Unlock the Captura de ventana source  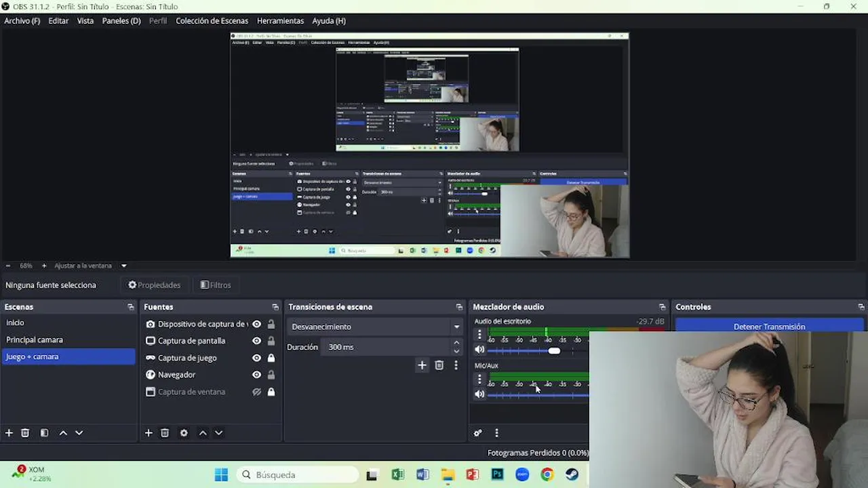point(271,392)
